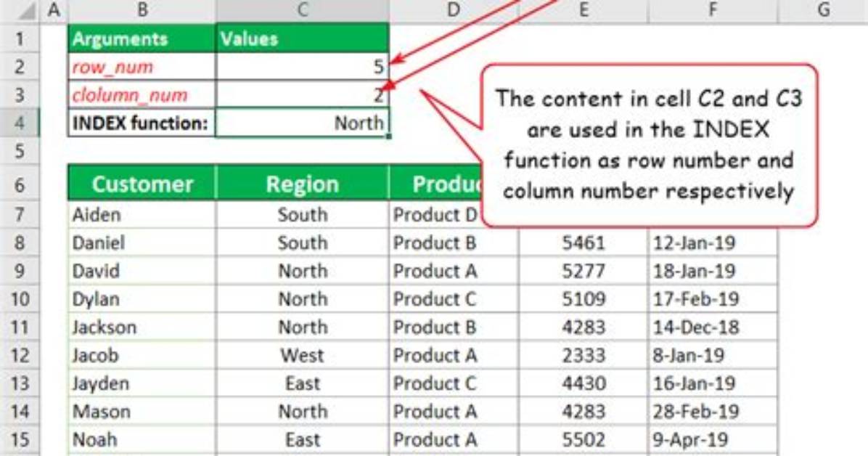Select row 8 header

tap(20, 243)
